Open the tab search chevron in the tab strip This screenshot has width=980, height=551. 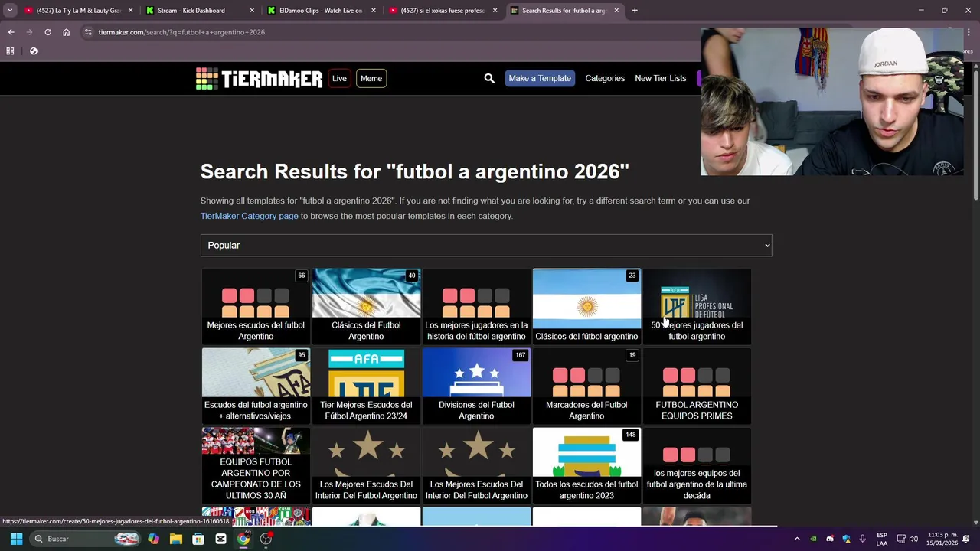coord(10,11)
